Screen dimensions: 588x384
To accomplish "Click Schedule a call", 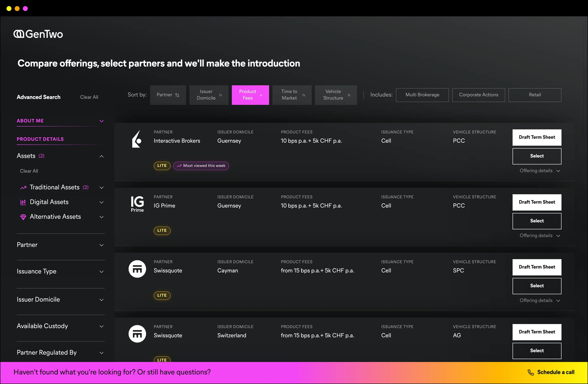I will (x=551, y=372).
